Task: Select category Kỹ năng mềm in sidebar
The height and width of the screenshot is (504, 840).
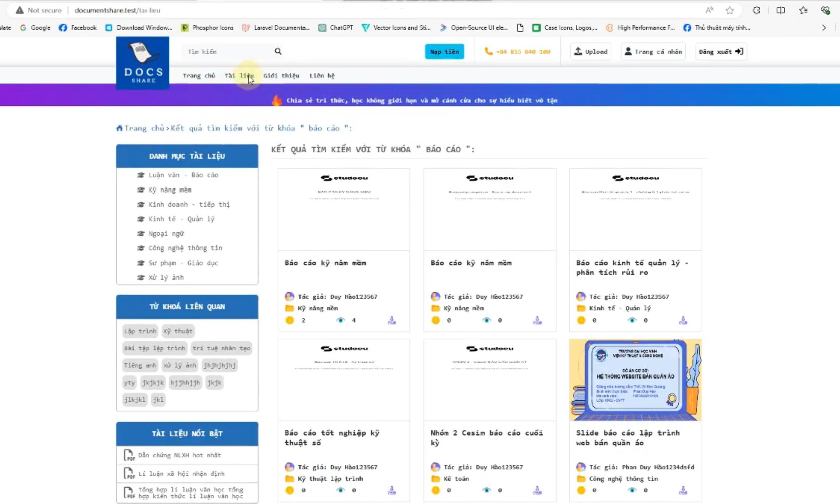Action: [170, 190]
